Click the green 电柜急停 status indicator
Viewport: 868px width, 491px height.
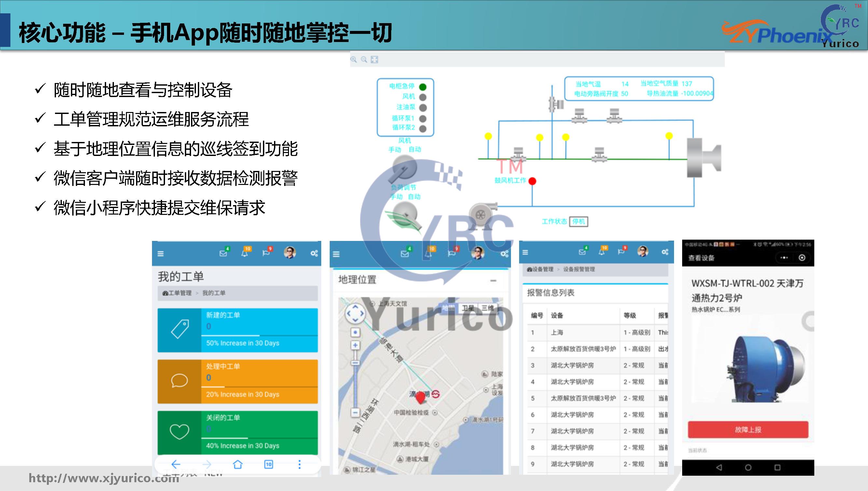(423, 87)
